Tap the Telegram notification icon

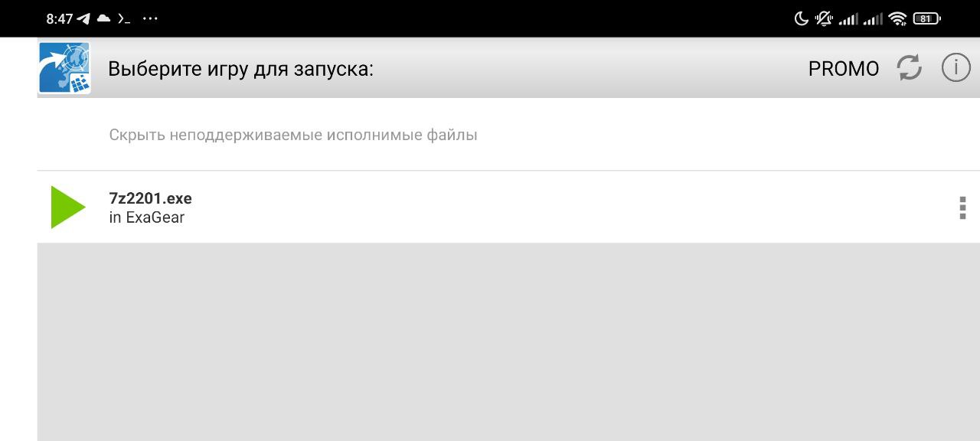pyautogui.click(x=83, y=18)
